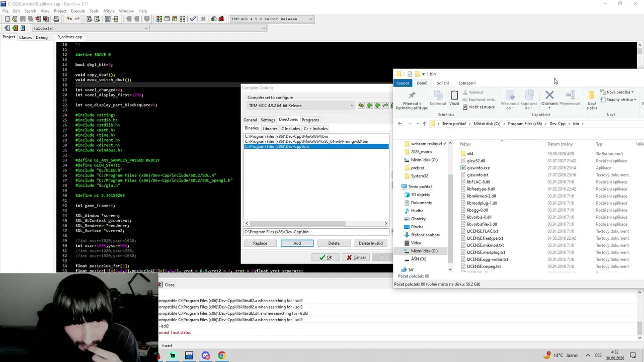Select glewinfo.exe in the file list
Image resolution: width=644 pixels, height=362 pixels.
(478, 168)
